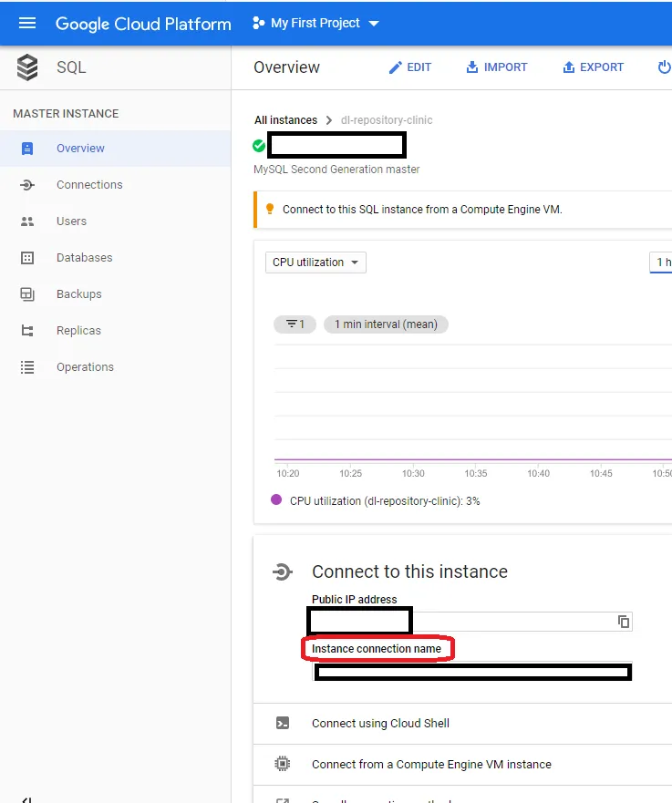672x803 pixels.
Task: Click the Operations list icon
Action: coord(27,367)
